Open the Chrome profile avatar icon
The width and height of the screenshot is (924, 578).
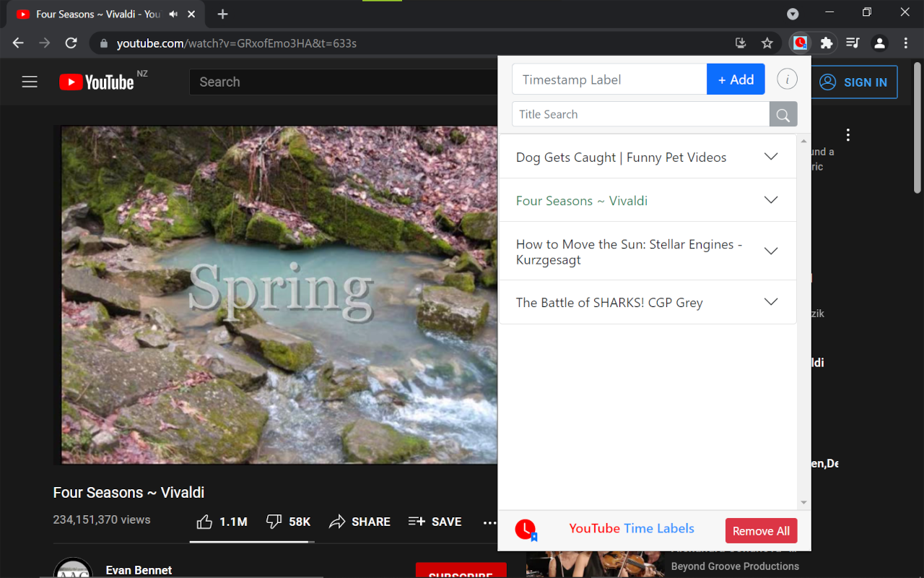879,43
